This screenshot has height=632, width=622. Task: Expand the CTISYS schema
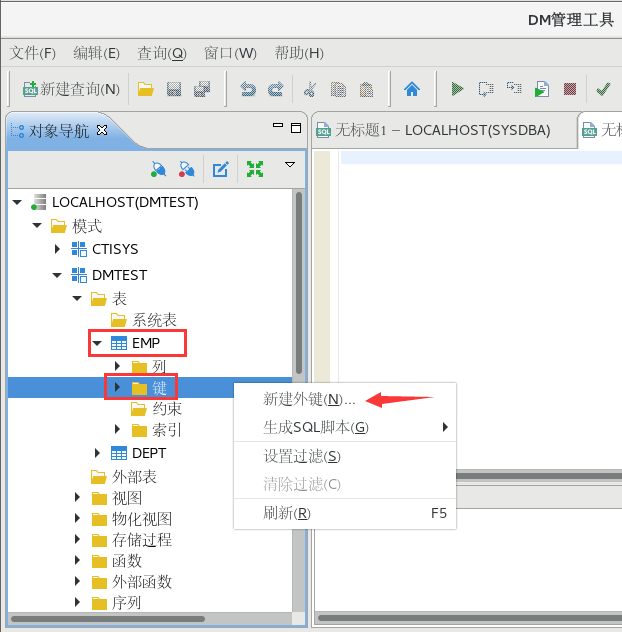click(x=57, y=249)
